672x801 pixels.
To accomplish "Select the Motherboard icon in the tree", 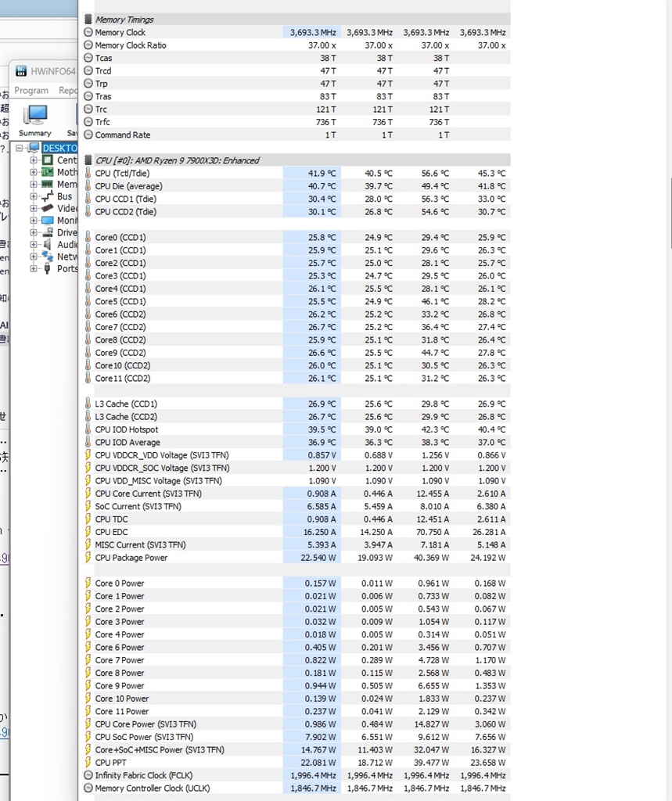I will [x=47, y=172].
